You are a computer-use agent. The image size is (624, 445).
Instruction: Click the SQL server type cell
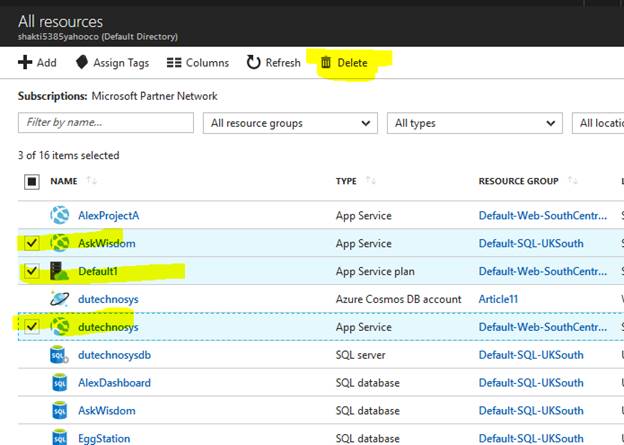pos(361,355)
